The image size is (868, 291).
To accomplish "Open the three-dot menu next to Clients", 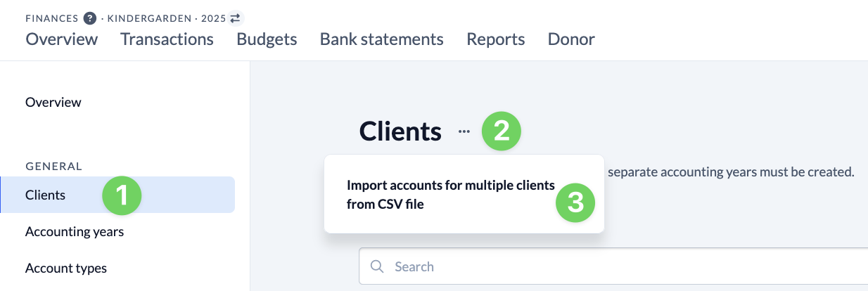I will [x=464, y=131].
